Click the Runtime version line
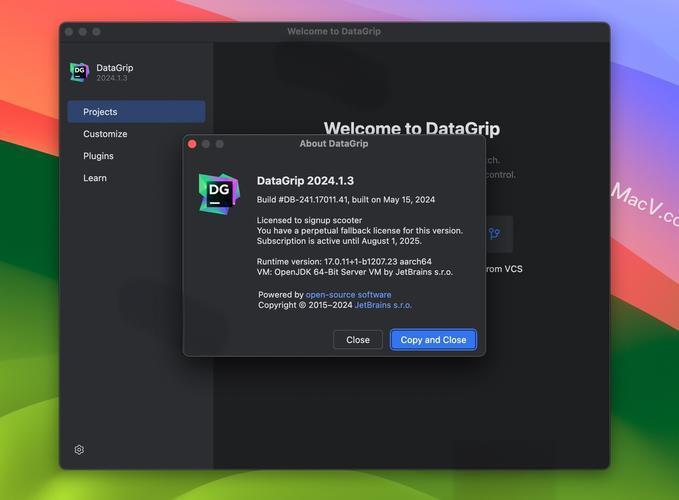Viewport: 679px width, 500px height. tap(344, 262)
